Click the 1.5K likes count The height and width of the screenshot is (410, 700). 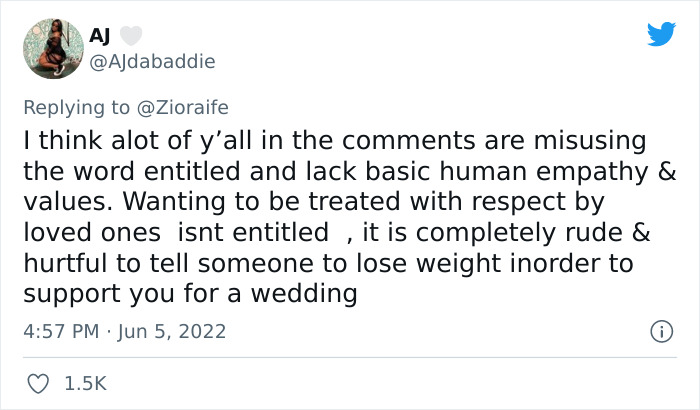(x=85, y=383)
